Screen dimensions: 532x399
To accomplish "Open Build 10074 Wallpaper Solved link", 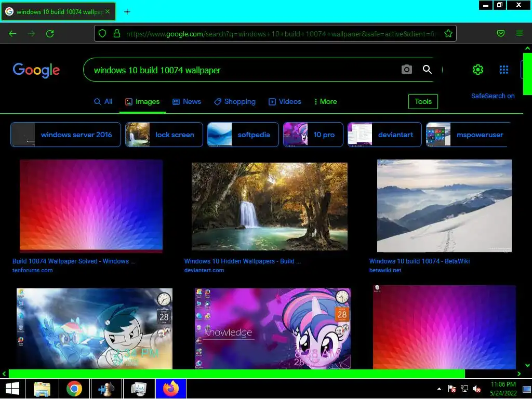I will click(x=74, y=261).
